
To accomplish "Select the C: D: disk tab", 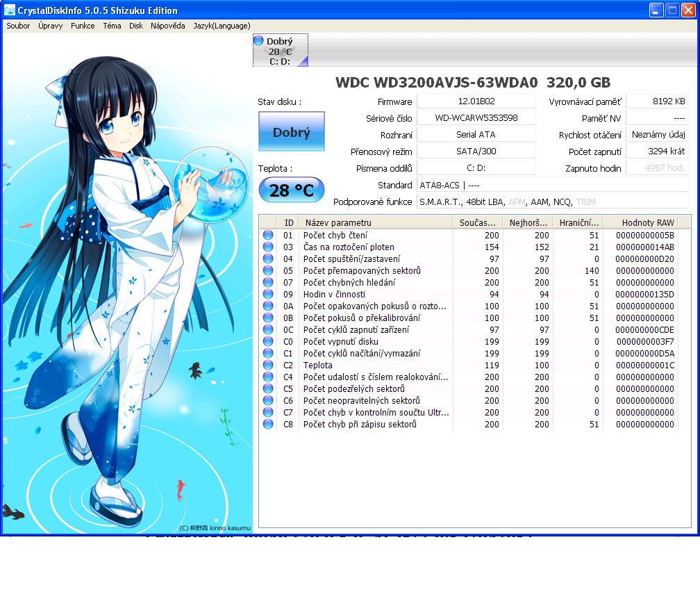I will pyautogui.click(x=280, y=51).
